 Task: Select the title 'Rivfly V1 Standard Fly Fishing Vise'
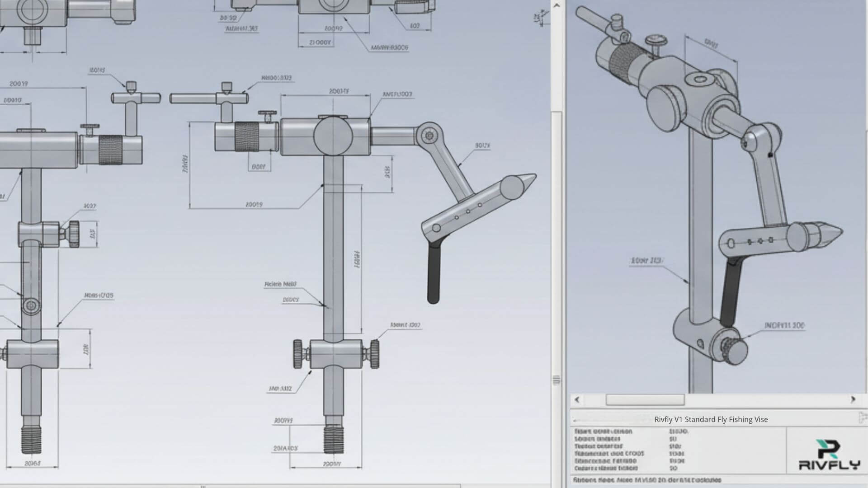pyautogui.click(x=711, y=419)
